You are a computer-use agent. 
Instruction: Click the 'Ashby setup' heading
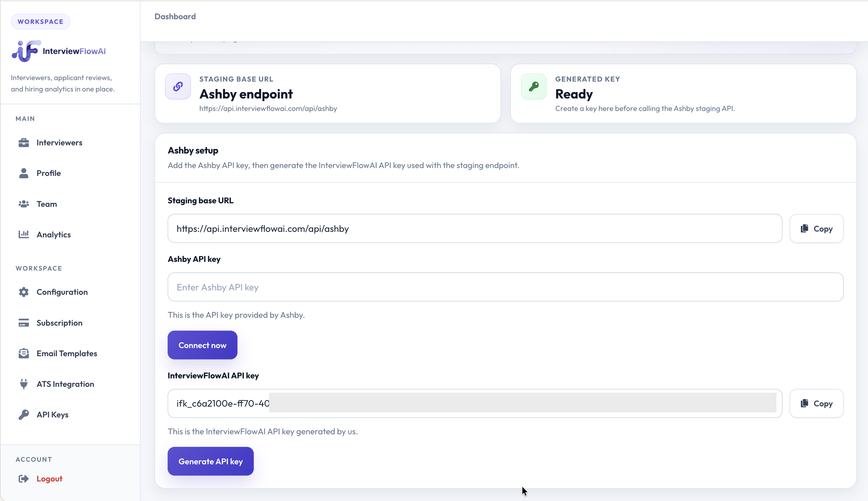[x=193, y=150]
